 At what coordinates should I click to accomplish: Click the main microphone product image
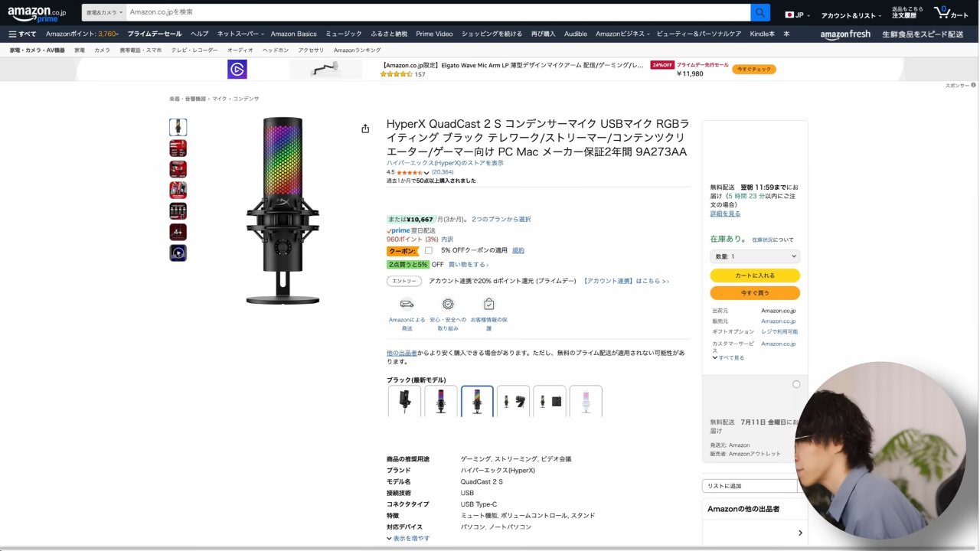coord(283,210)
